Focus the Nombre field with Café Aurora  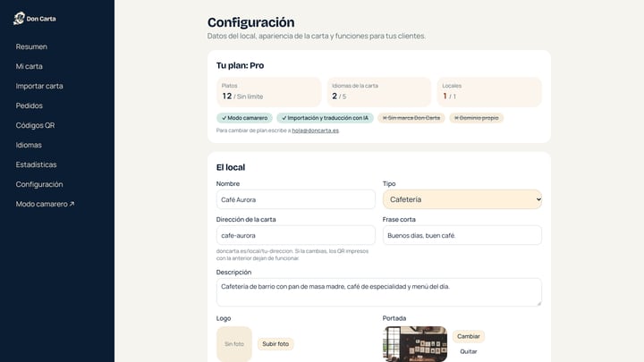296,199
